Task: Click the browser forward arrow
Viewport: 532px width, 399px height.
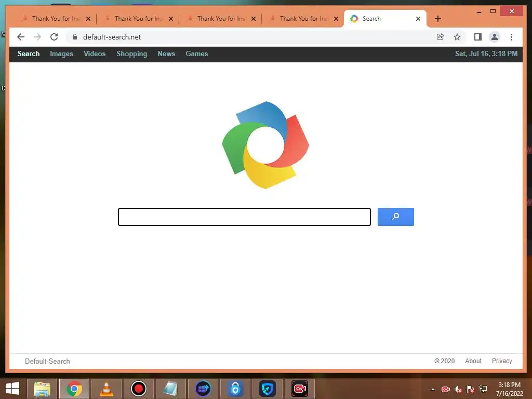Action: click(x=37, y=37)
